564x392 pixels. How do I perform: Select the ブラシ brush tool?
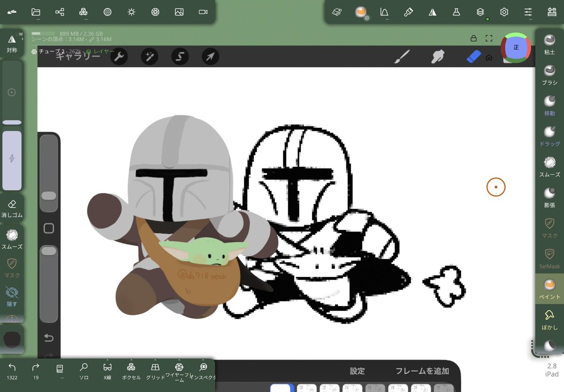tap(549, 74)
